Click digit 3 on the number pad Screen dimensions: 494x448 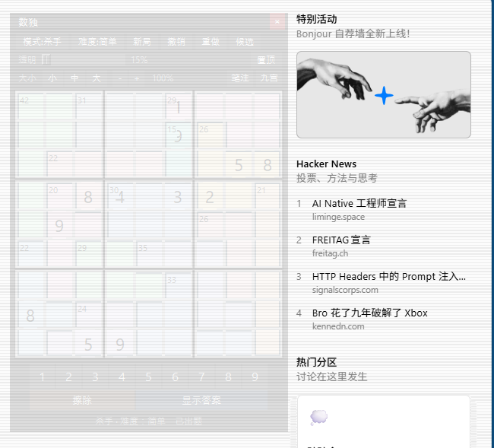point(96,377)
